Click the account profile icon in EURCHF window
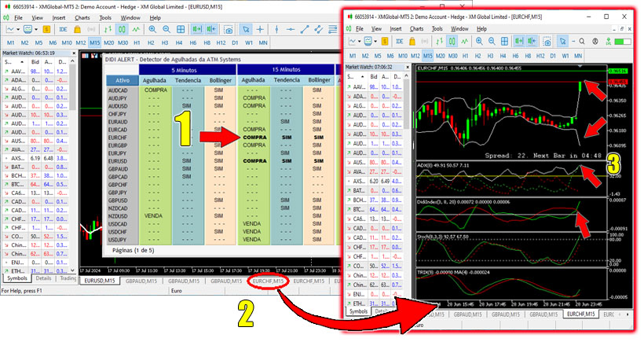Screen dimensions: 644x342 tap(595, 41)
